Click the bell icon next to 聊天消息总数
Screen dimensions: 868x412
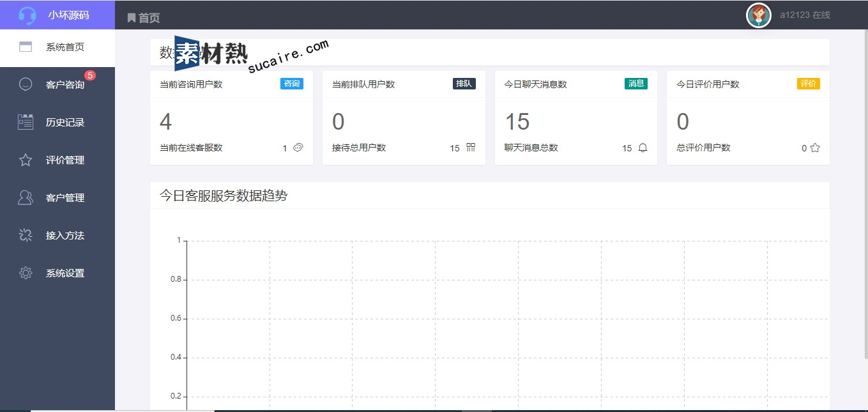pos(643,148)
